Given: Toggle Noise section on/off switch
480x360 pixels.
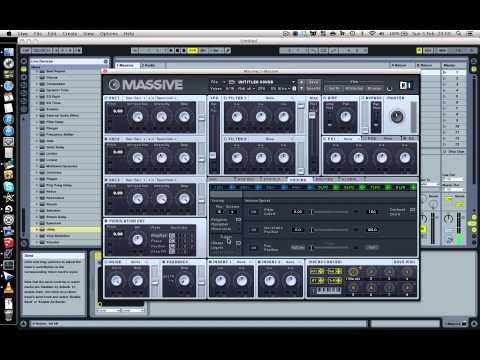Looking at the screenshot, I should 107,262.
